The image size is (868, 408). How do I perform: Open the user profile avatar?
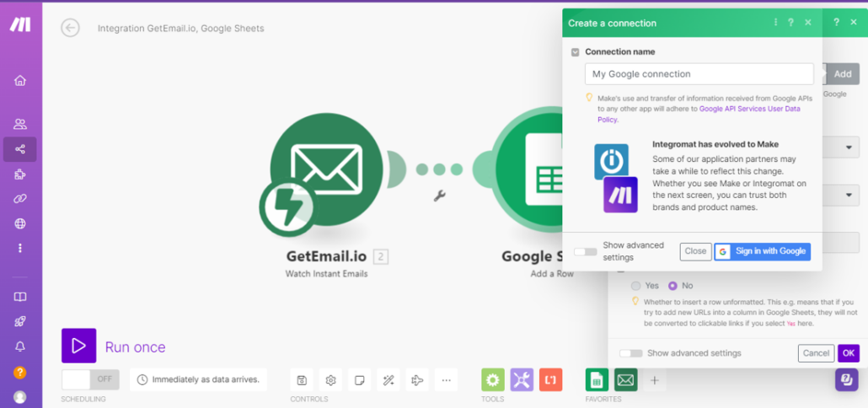[20, 397]
